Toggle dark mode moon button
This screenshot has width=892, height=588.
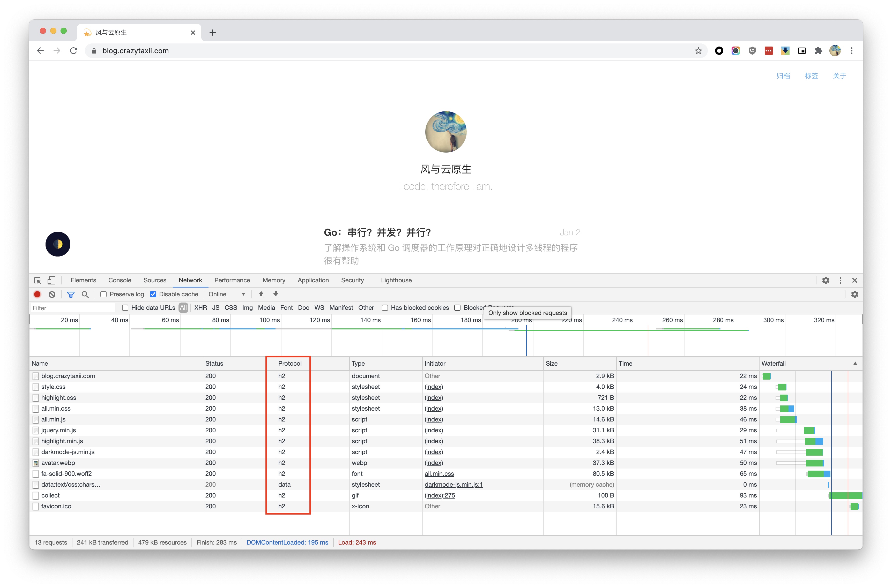click(58, 244)
